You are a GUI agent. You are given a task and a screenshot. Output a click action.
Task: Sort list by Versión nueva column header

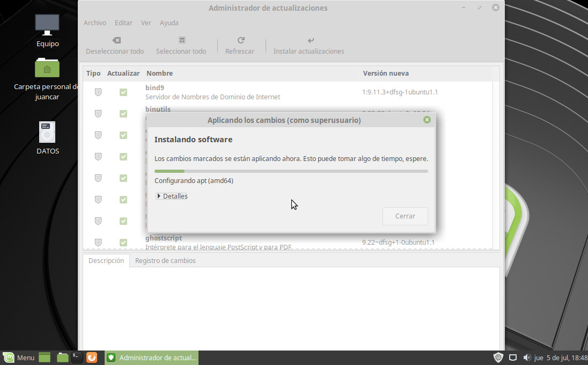386,74
